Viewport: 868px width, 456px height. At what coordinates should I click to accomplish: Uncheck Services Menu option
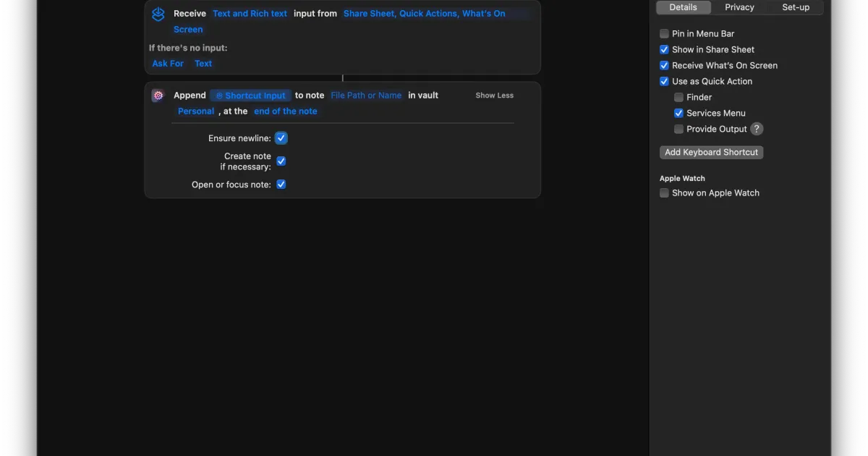678,114
